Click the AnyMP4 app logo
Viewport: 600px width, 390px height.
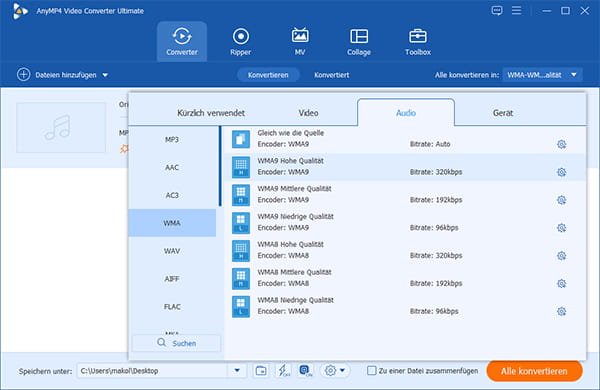point(20,11)
